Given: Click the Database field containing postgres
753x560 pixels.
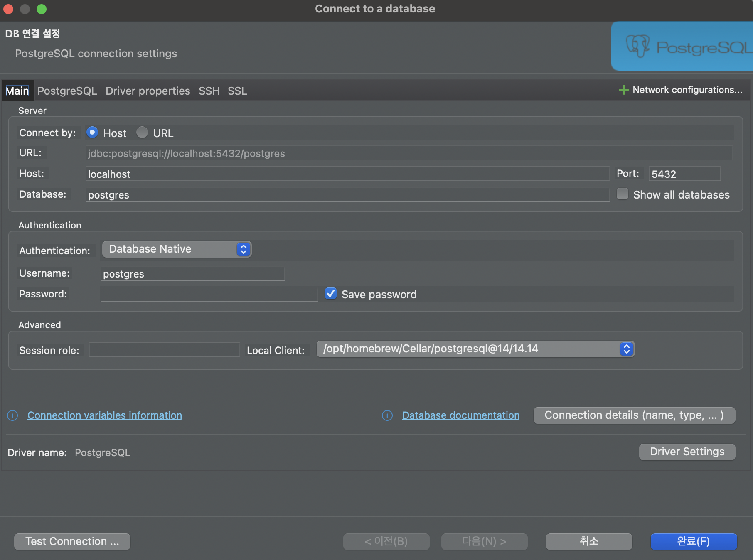Looking at the screenshot, I should (347, 194).
